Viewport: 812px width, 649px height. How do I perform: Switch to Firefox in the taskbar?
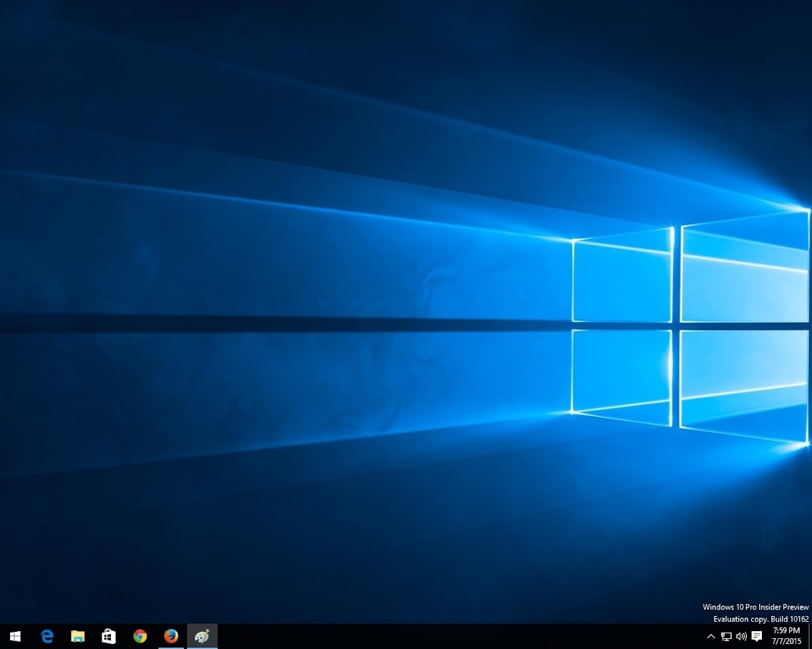[171, 636]
